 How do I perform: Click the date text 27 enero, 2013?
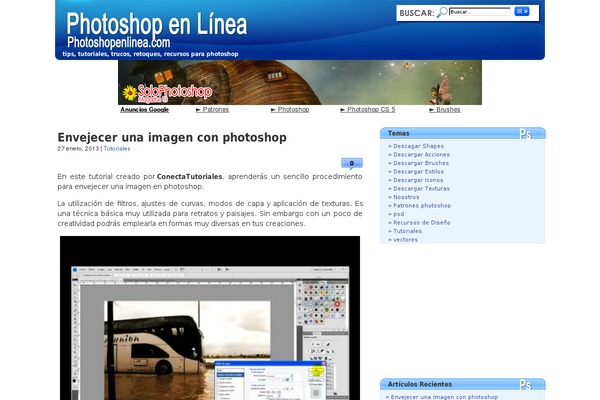(78, 149)
